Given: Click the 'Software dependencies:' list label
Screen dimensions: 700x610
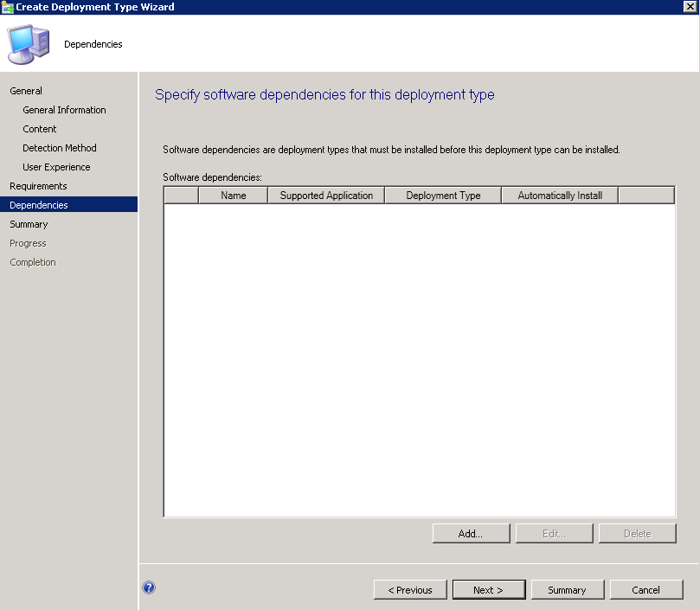Looking at the screenshot, I should click(x=212, y=177).
